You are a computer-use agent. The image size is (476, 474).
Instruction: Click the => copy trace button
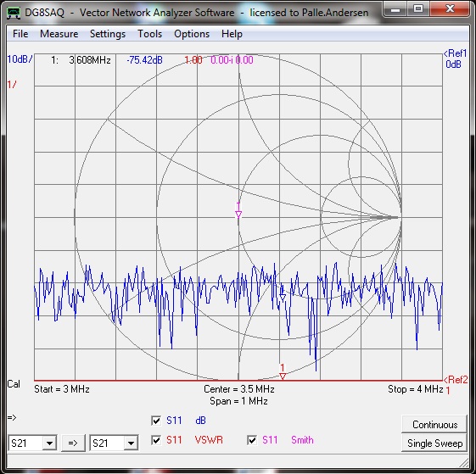coord(73,443)
